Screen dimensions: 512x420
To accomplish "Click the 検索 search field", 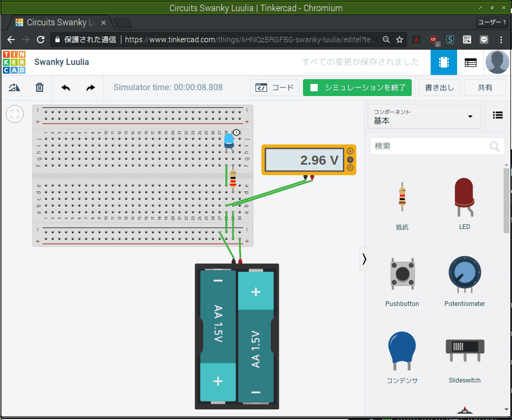I will pyautogui.click(x=437, y=146).
